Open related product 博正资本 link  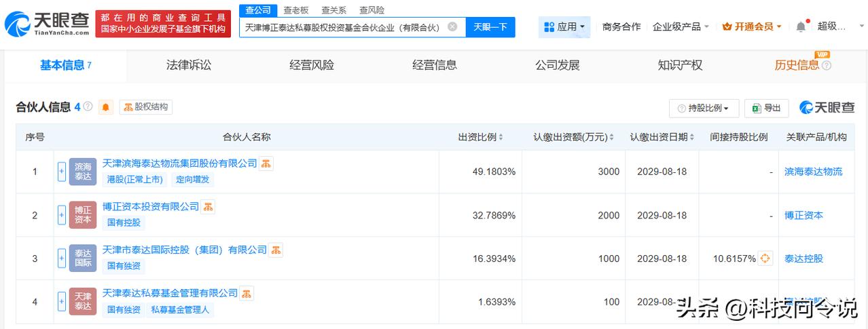click(803, 215)
